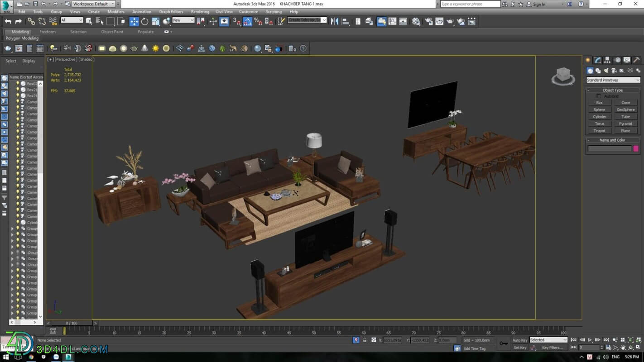
Task: Click the Edit Named Selection Sets icon
Action: click(x=281, y=21)
